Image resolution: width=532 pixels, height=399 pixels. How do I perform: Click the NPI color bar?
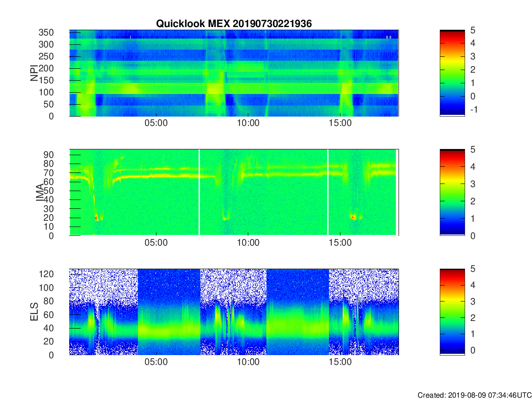tap(452, 73)
